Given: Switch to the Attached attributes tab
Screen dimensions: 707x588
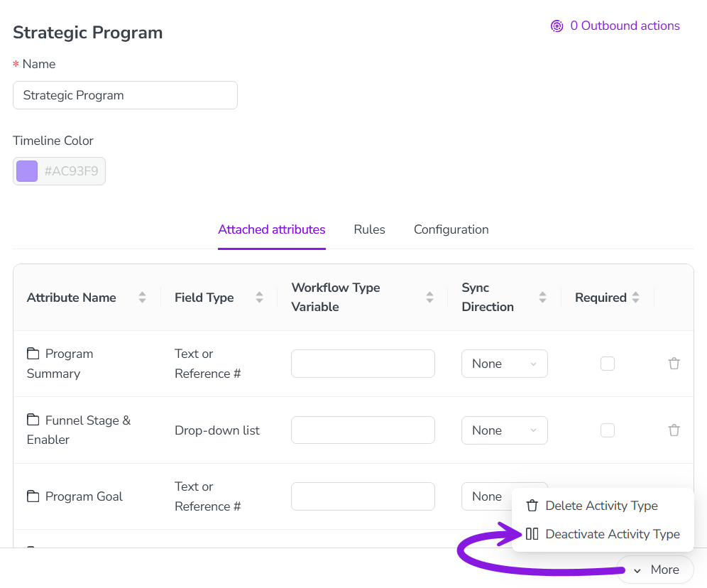Looking at the screenshot, I should [x=272, y=229].
